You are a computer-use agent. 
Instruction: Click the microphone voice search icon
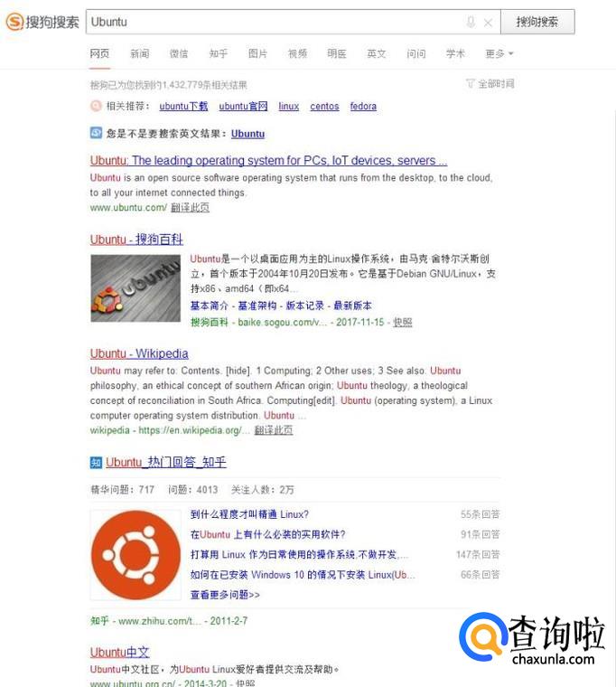pyautogui.click(x=471, y=22)
